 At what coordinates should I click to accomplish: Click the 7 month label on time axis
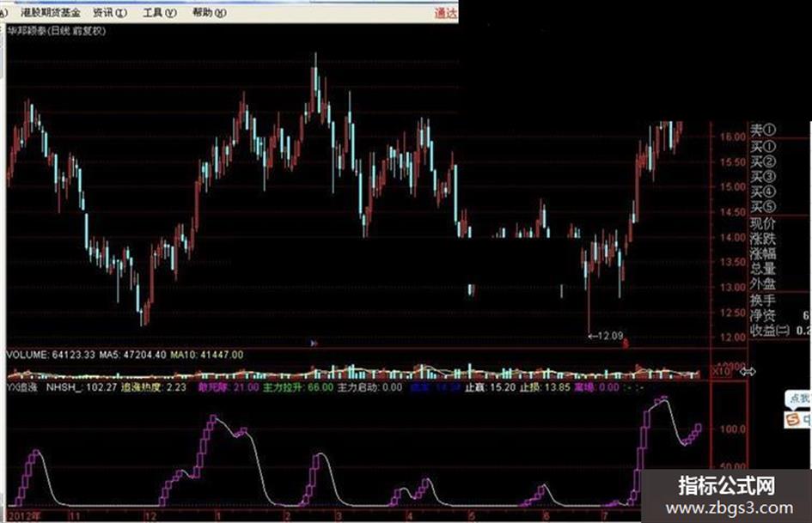click(604, 516)
